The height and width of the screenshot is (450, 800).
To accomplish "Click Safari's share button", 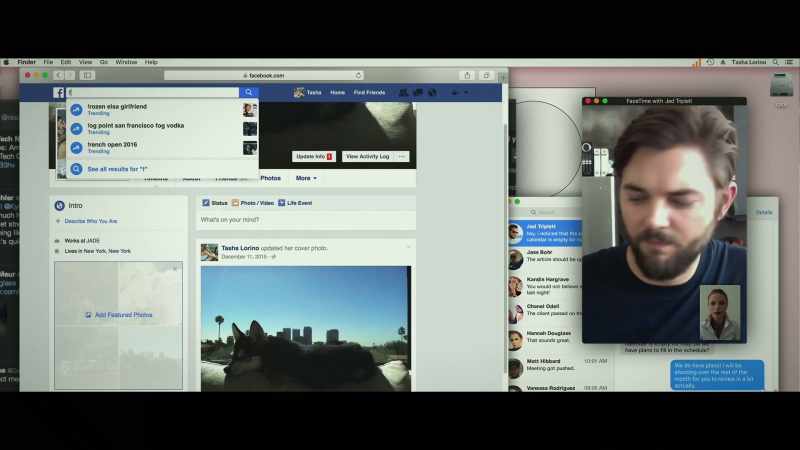I will (467, 75).
